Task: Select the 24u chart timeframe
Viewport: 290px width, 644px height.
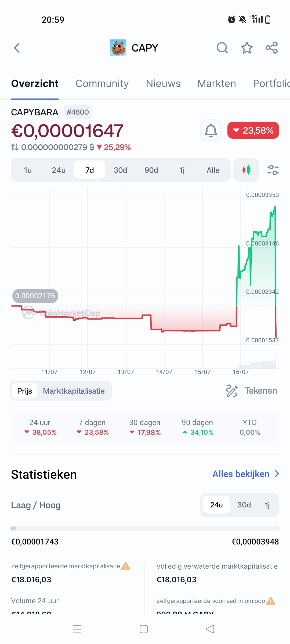Action: coord(59,170)
